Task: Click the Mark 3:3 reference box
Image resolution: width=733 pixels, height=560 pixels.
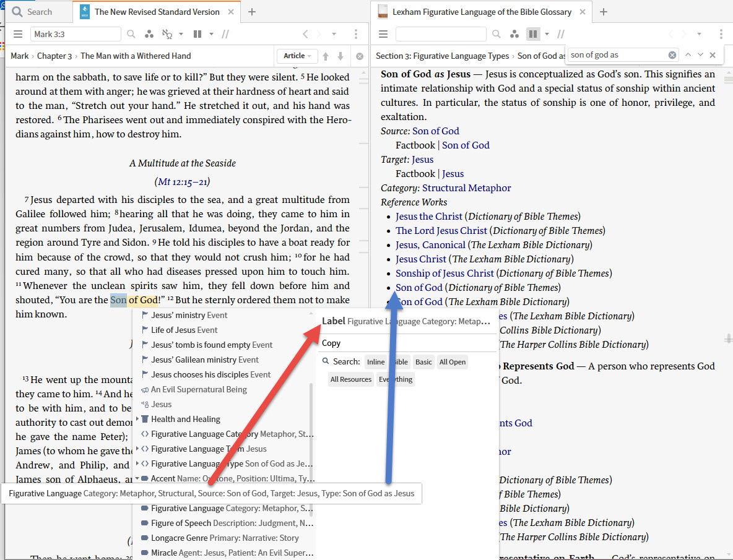Action: (76, 34)
